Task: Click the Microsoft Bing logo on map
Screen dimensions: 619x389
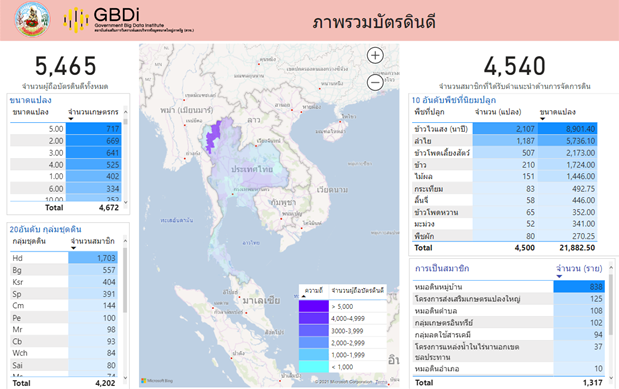Action: pyautogui.click(x=157, y=381)
